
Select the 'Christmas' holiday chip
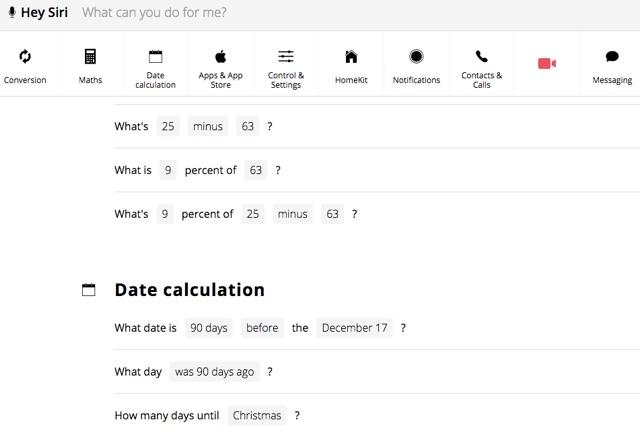[x=257, y=415]
